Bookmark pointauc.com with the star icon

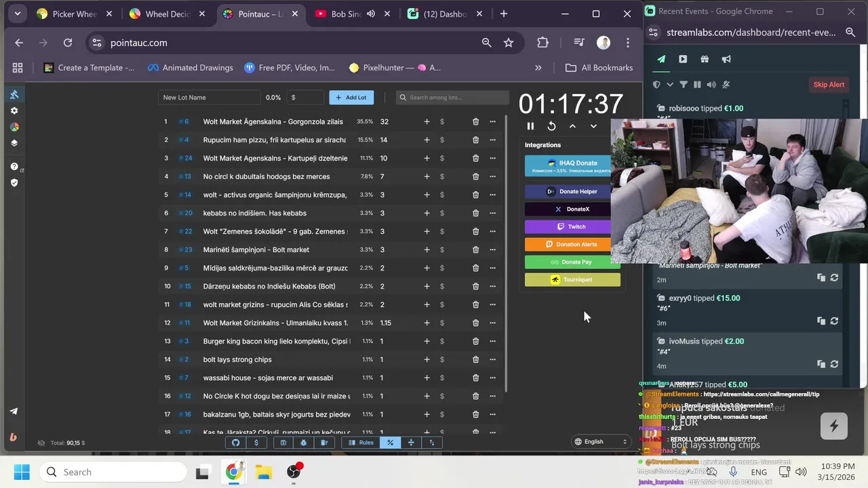[x=509, y=43]
